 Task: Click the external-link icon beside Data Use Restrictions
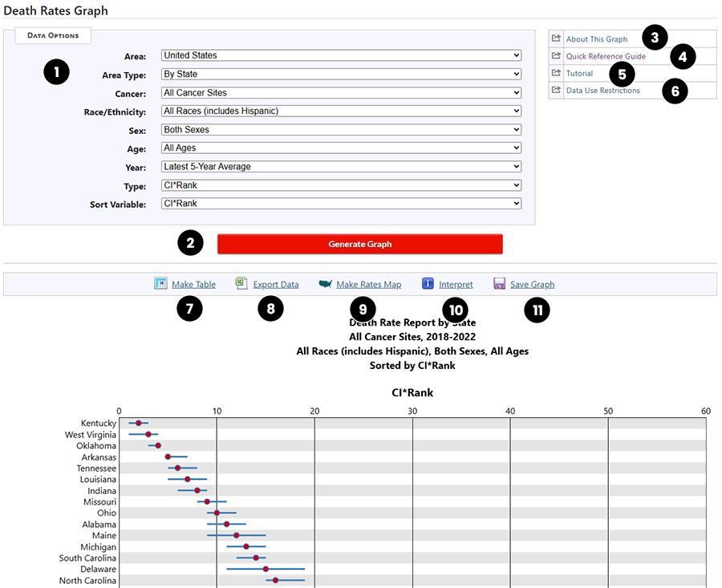click(555, 91)
